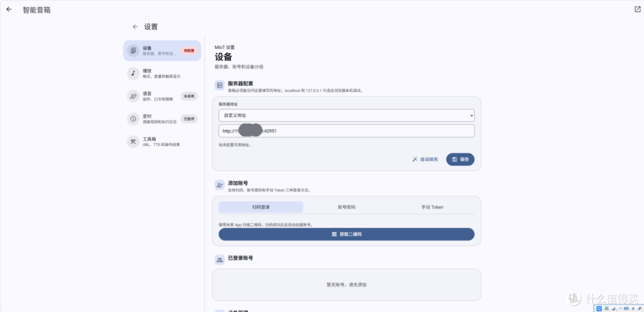The height and width of the screenshot is (312, 644).
Task: Open the 定时 clock icon
Action: [133, 119]
